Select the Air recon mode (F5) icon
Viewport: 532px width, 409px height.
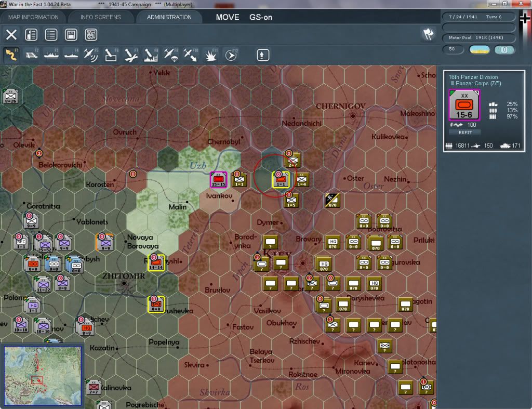click(91, 55)
